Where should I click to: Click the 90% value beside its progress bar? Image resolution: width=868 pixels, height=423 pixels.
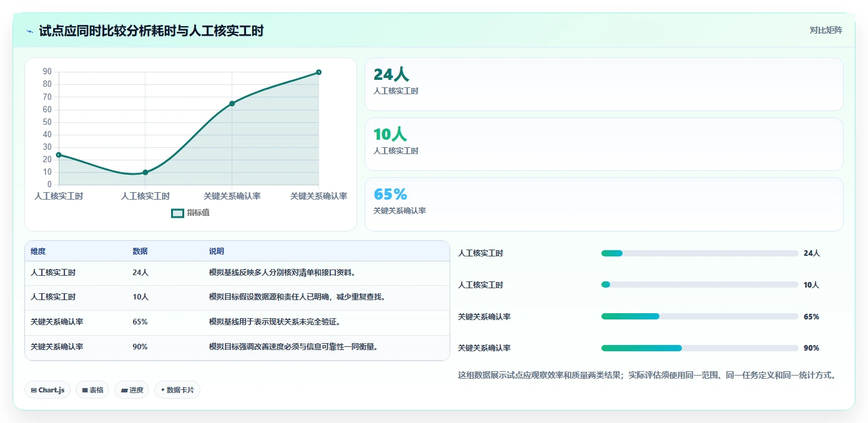coord(811,348)
